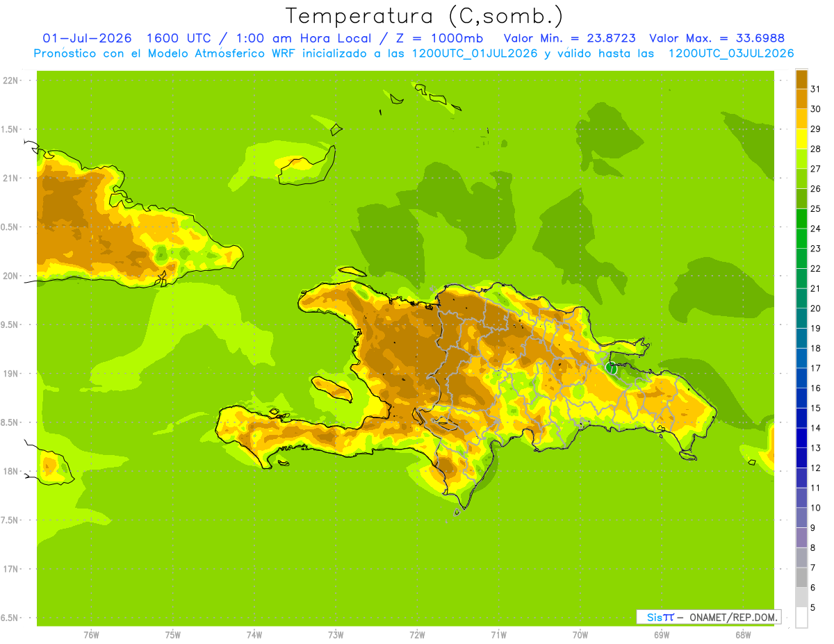Image resolution: width=834 pixels, height=644 pixels.
Task: Click the "74W" longitude label
Action: (x=254, y=635)
